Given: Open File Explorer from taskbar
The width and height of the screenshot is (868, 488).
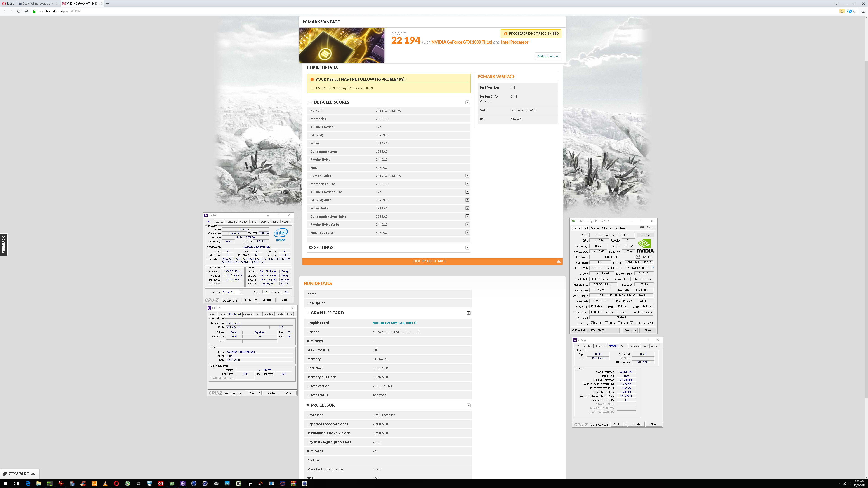Looking at the screenshot, I should 39,483.
